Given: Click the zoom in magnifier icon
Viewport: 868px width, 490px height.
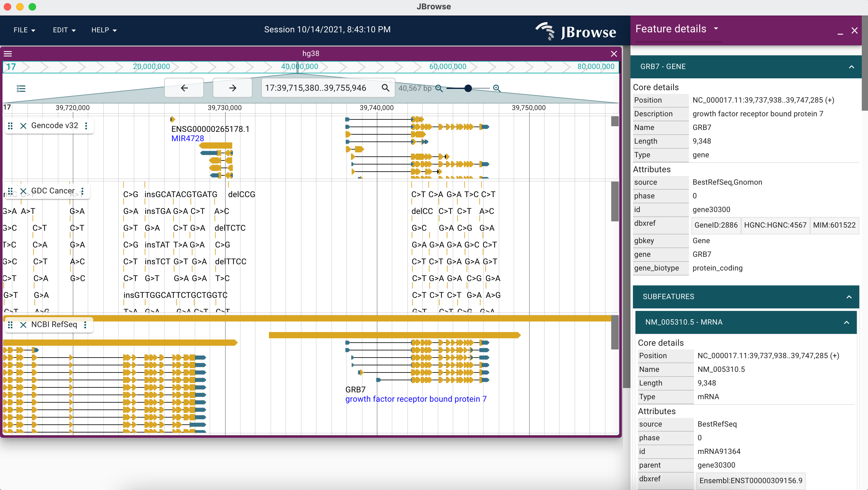Looking at the screenshot, I should coord(497,88).
